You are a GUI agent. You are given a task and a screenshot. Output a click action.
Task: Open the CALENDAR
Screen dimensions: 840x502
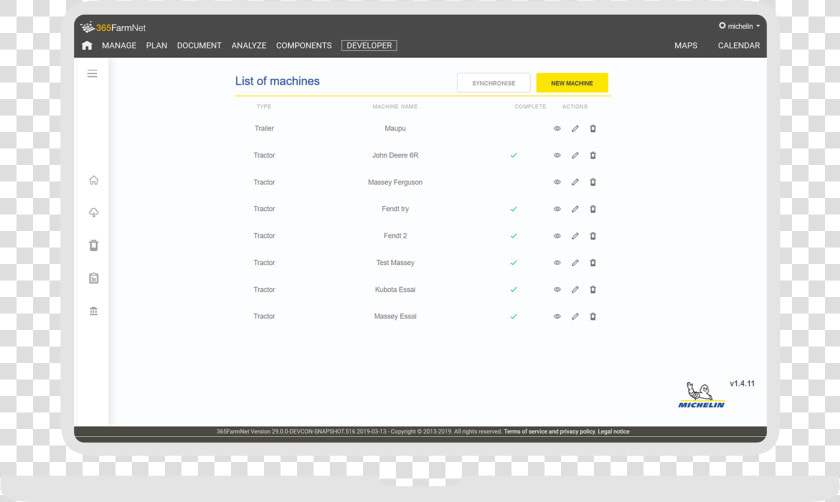click(x=739, y=46)
